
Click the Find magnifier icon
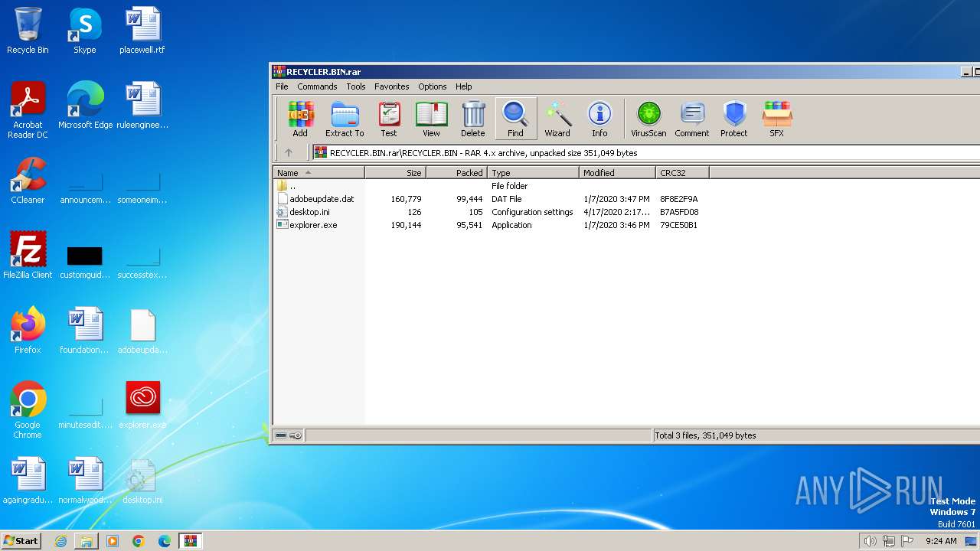pyautogui.click(x=515, y=119)
